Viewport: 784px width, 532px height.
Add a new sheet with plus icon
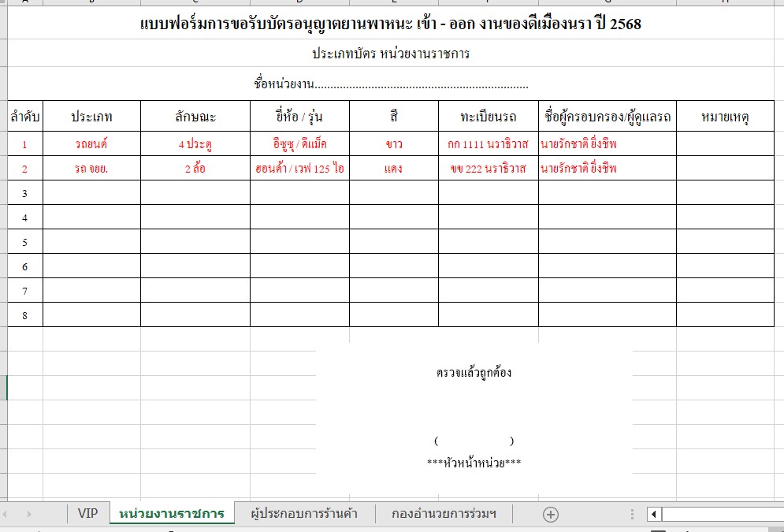(551, 515)
